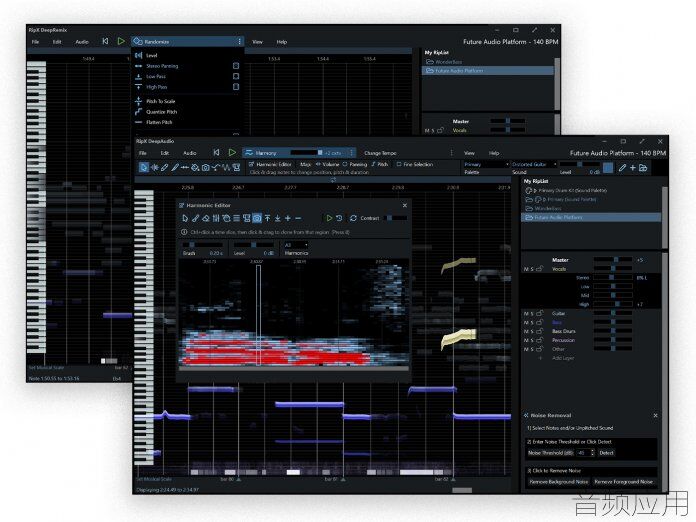The width and height of the screenshot is (696, 522).
Task: Click Remove Foreground Noise button
Action: pos(623,482)
